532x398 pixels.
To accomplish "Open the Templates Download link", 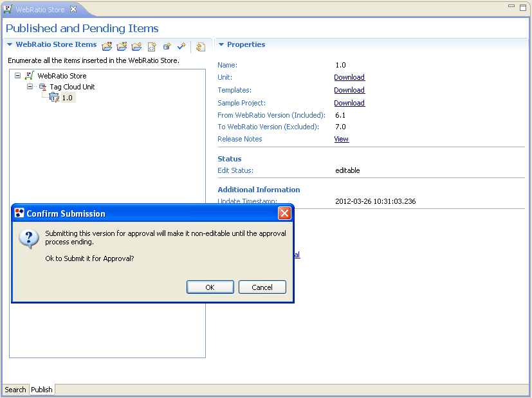I will [349, 90].
